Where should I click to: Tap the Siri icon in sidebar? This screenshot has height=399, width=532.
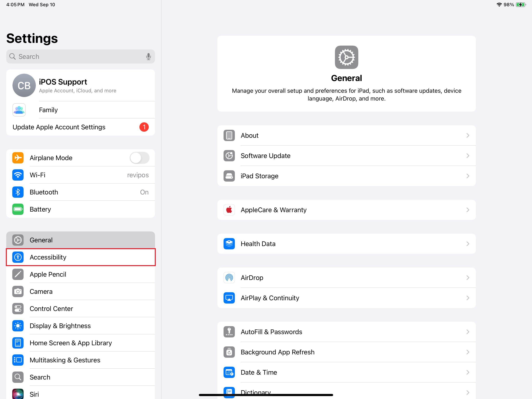click(x=18, y=394)
